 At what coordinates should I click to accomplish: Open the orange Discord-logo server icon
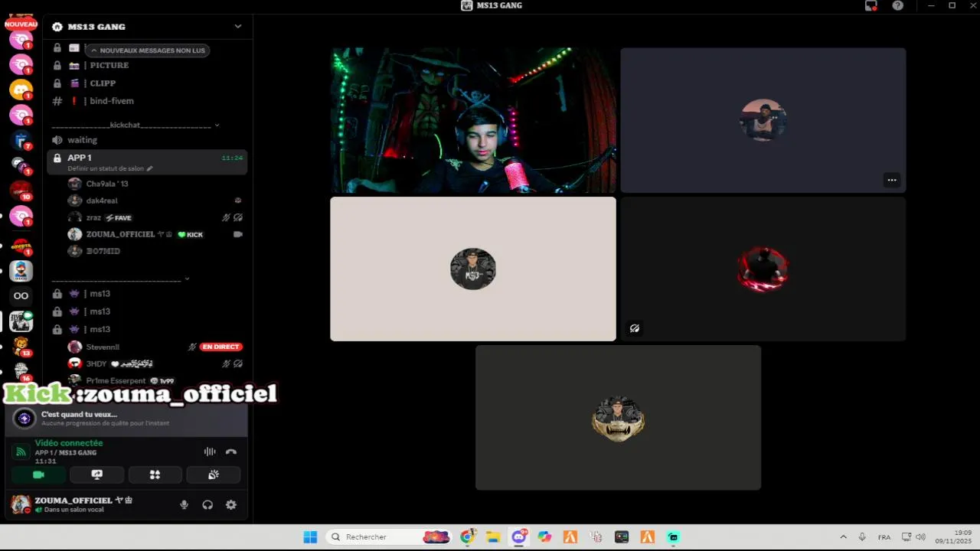click(21, 90)
